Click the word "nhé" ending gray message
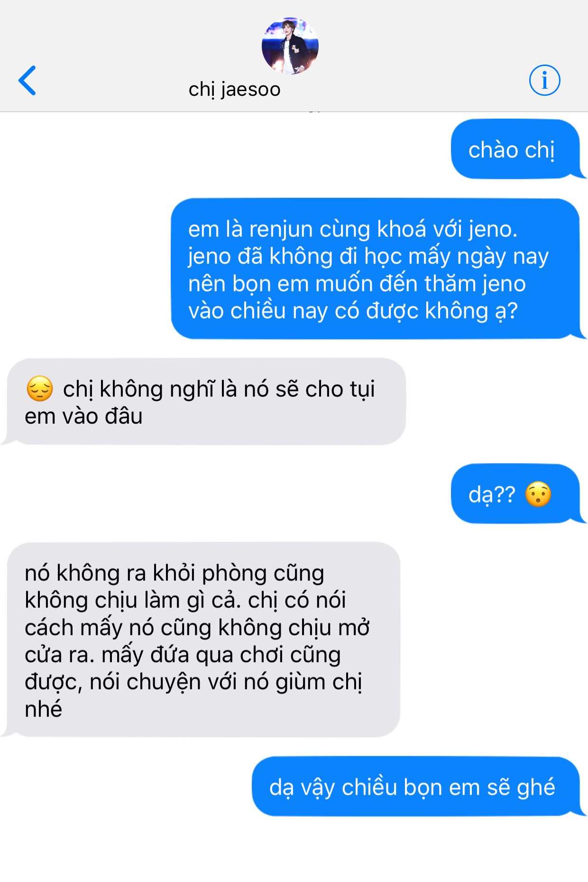This screenshot has height=882, width=588. pyautogui.click(x=43, y=709)
